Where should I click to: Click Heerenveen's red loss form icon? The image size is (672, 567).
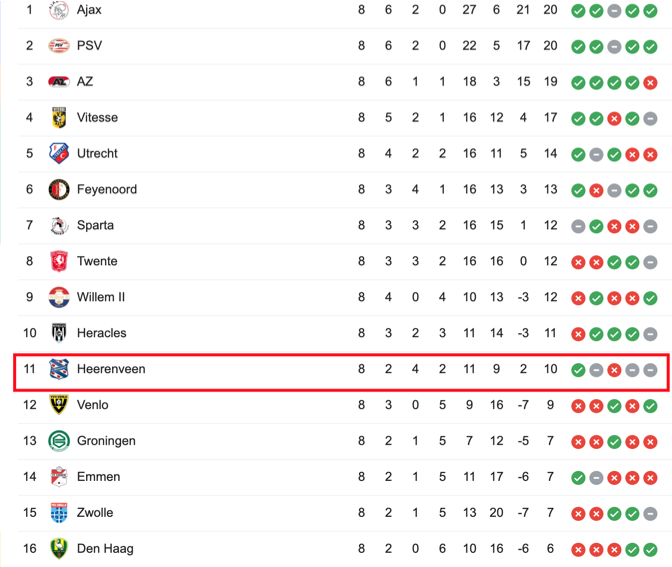[x=614, y=370]
